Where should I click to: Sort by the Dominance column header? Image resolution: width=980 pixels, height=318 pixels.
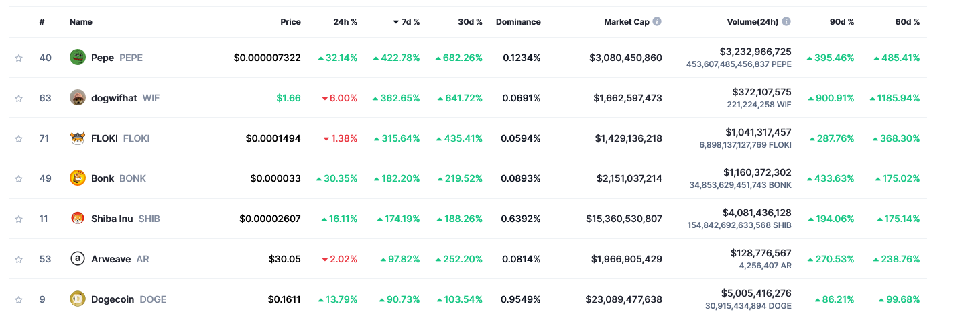click(x=517, y=22)
